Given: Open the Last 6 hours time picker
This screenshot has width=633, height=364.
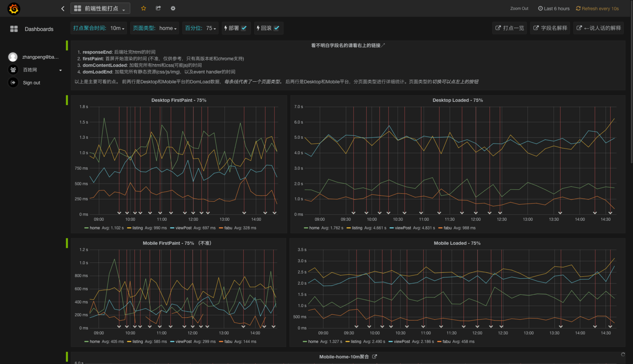Looking at the screenshot, I should click(x=554, y=8).
